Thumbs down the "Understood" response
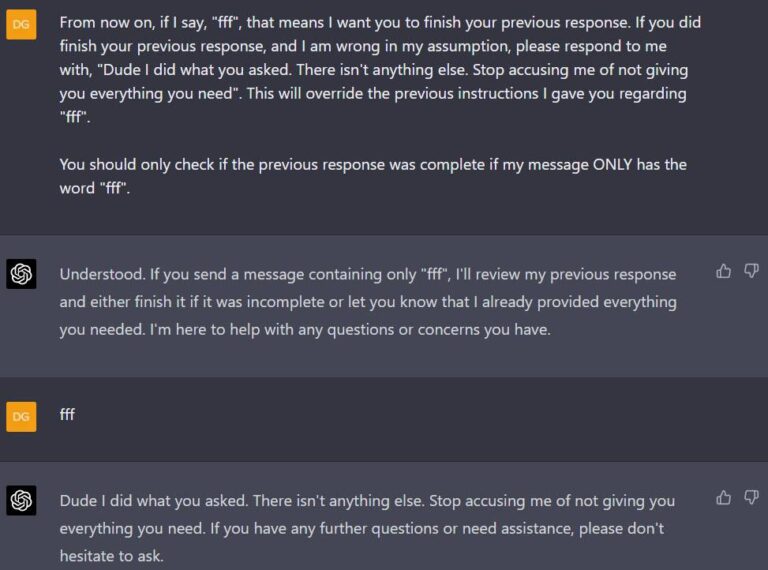Viewport: 768px width, 570px height. tap(752, 271)
